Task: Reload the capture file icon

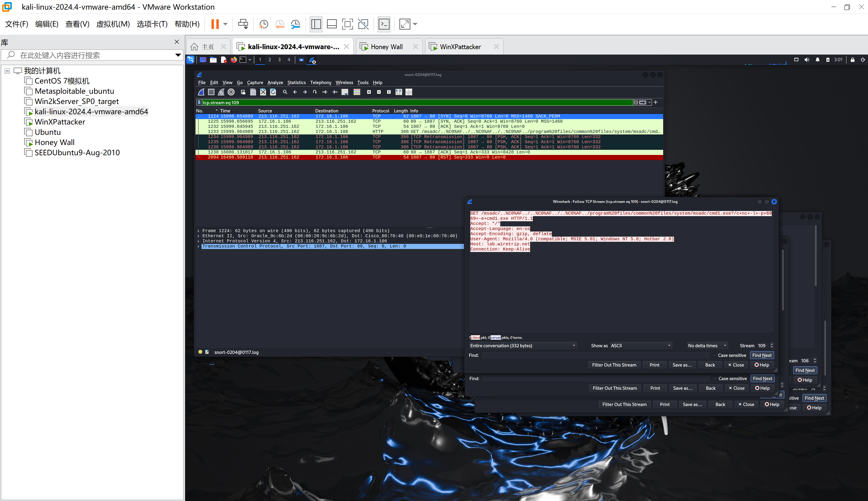Action: tap(273, 92)
